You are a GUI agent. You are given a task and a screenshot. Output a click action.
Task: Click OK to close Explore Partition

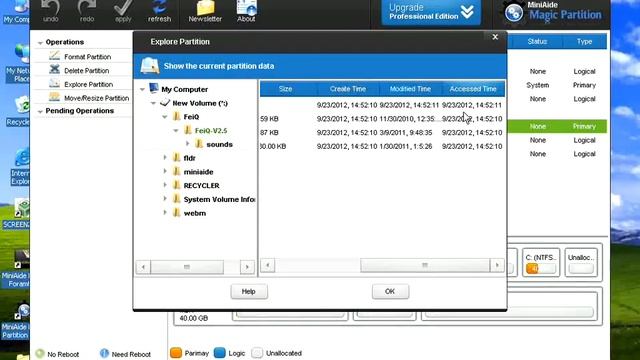tap(390, 291)
